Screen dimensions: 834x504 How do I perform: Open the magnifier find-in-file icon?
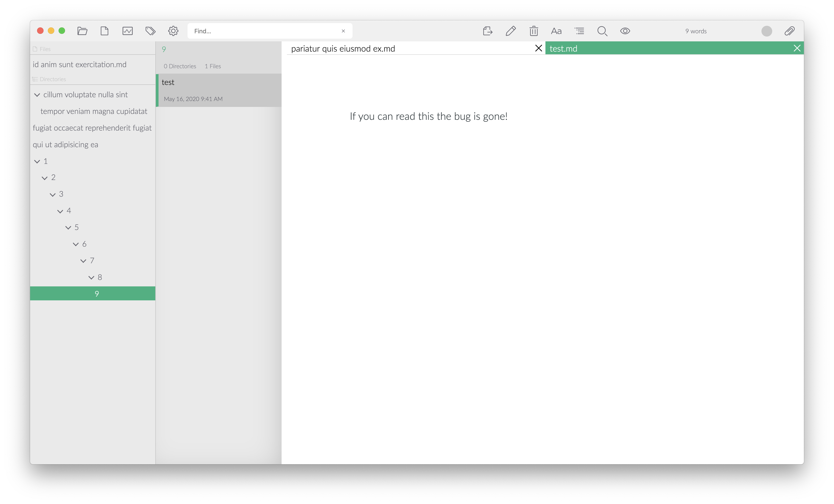602,31
